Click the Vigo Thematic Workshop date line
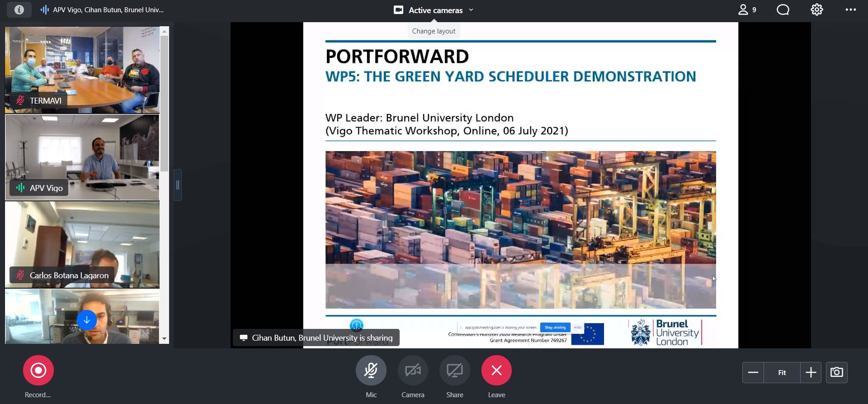The width and height of the screenshot is (868, 404). [x=447, y=131]
